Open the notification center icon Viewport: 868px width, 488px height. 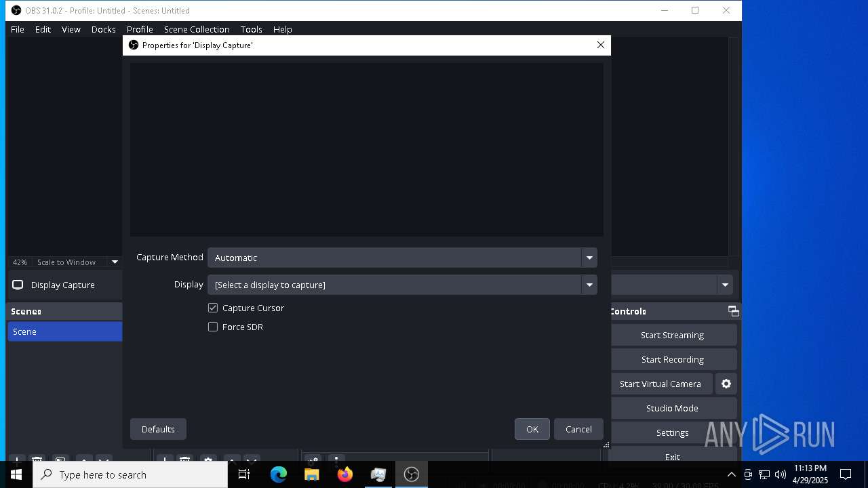point(846,474)
